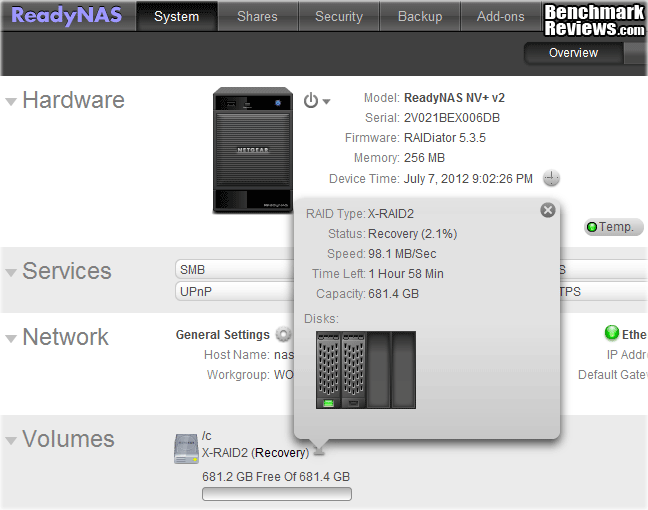Close the RAID details popup
The width and height of the screenshot is (648, 510).
[x=548, y=210]
